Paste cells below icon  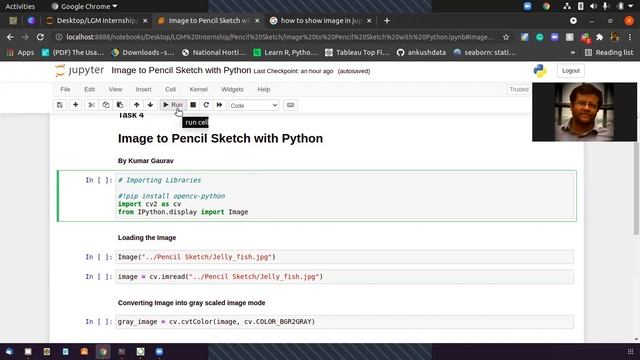(120, 105)
